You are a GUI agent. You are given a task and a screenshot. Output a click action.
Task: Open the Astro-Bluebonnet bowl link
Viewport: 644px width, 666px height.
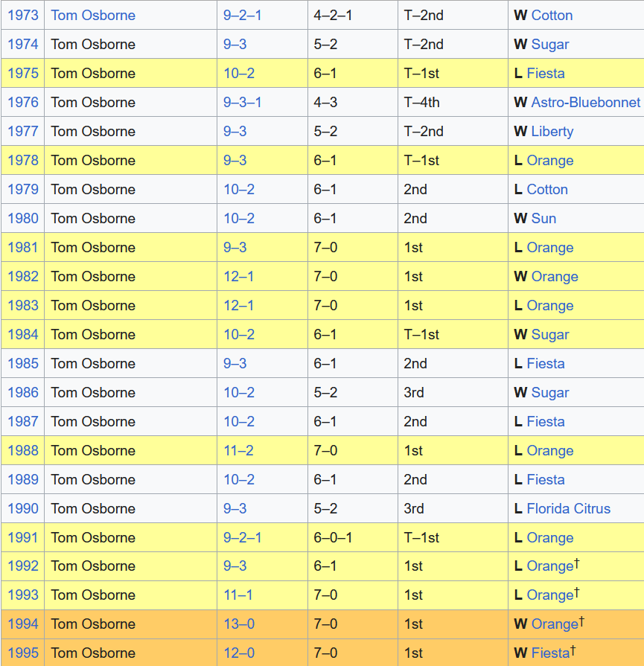tap(585, 102)
